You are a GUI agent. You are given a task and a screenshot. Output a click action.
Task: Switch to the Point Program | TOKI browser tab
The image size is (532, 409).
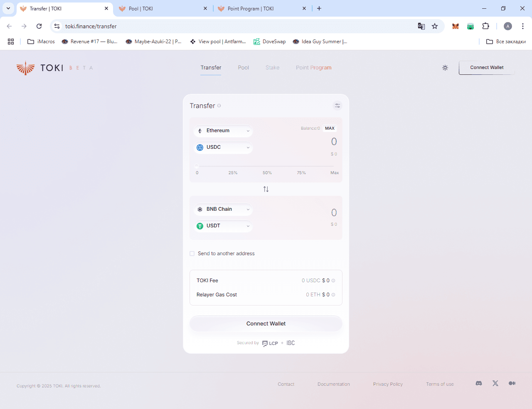(262, 8)
